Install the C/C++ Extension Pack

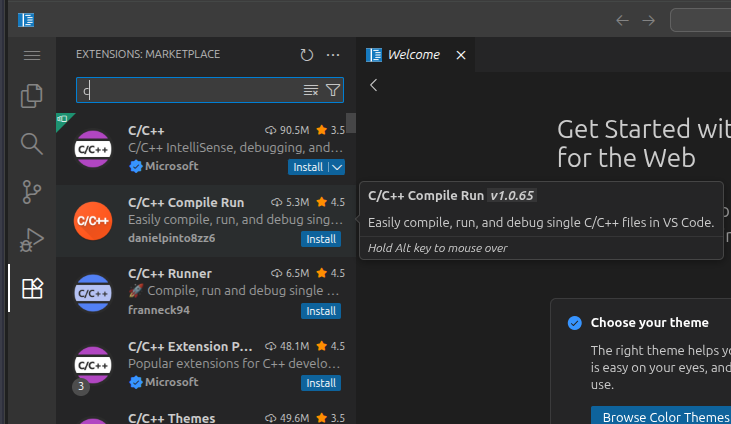coord(321,383)
